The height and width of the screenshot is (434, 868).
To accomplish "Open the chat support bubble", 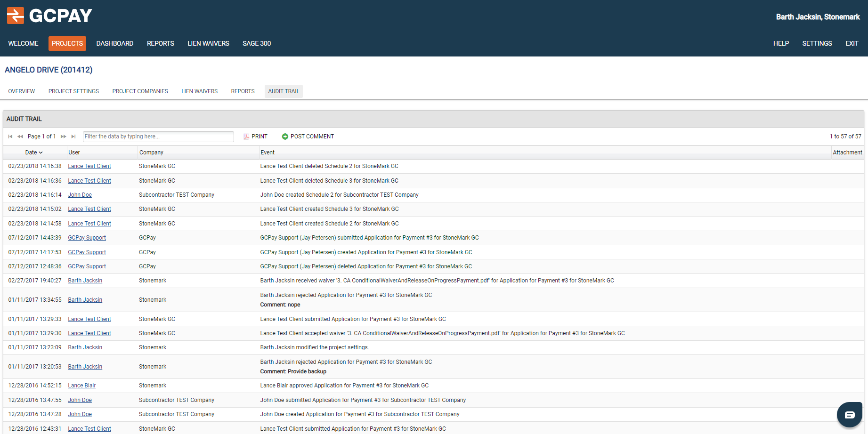I will [849, 415].
